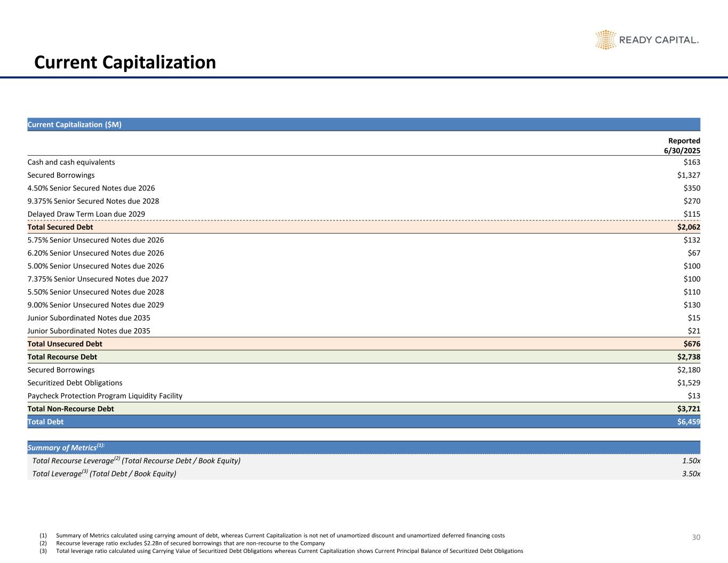Click 7.375% Senior Unsecured Notes due 2027
The width and height of the screenshot is (728, 563).
click(x=98, y=279)
